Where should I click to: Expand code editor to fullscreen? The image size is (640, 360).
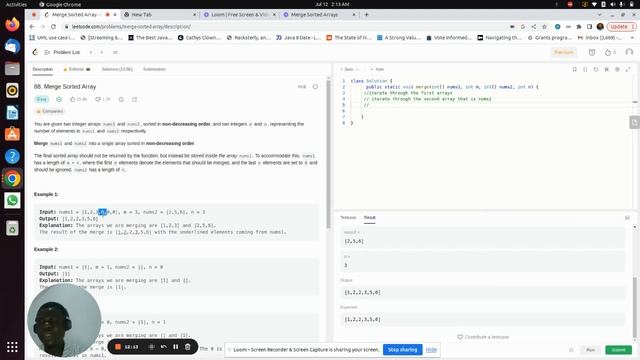(x=628, y=69)
